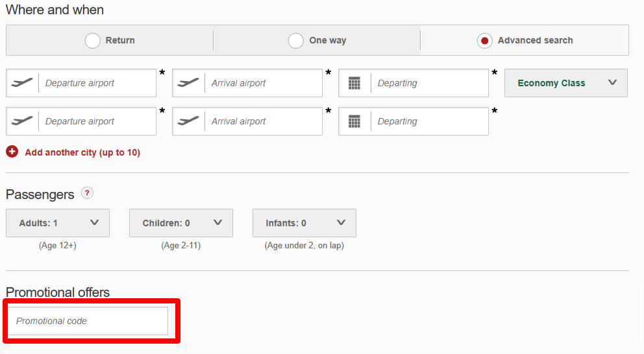Click the first Departing date text field
Screen dimensions: 644x354
click(430, 83)
